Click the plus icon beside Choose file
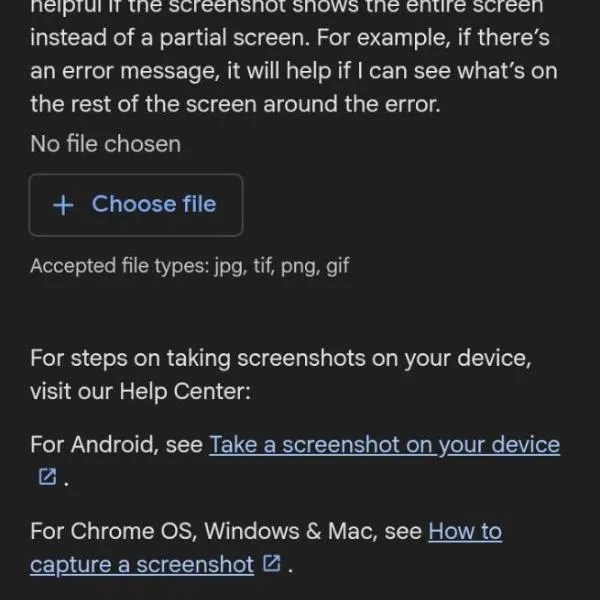 (x=63, y=205)
